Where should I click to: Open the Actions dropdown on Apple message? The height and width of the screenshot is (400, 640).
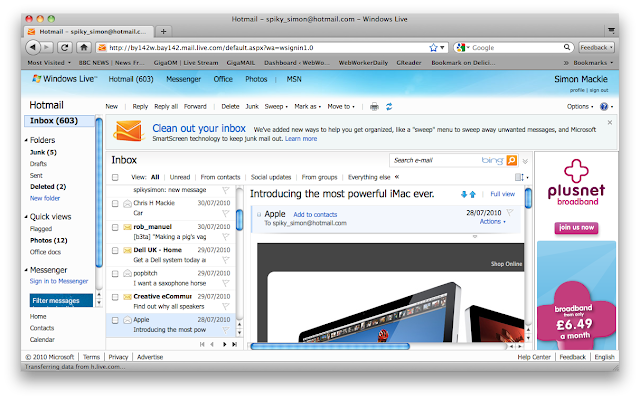pyautogui.click(x=492, y=222)
